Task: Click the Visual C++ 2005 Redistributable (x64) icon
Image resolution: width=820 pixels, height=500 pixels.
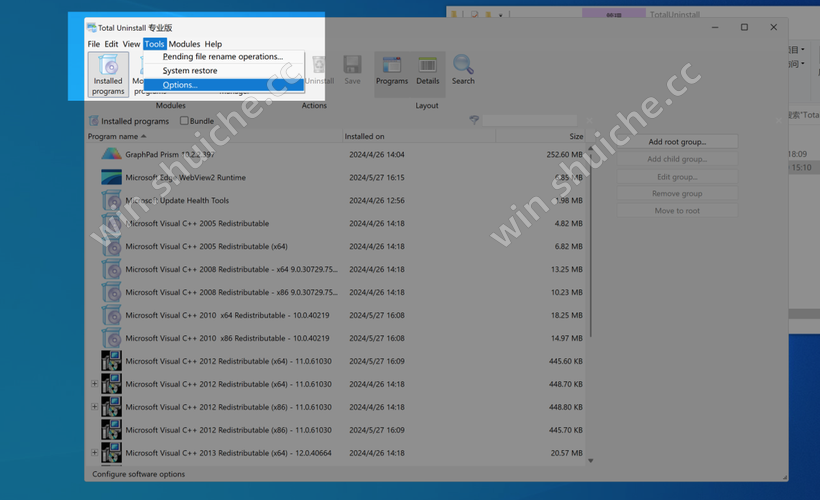Action: point(111,246)
